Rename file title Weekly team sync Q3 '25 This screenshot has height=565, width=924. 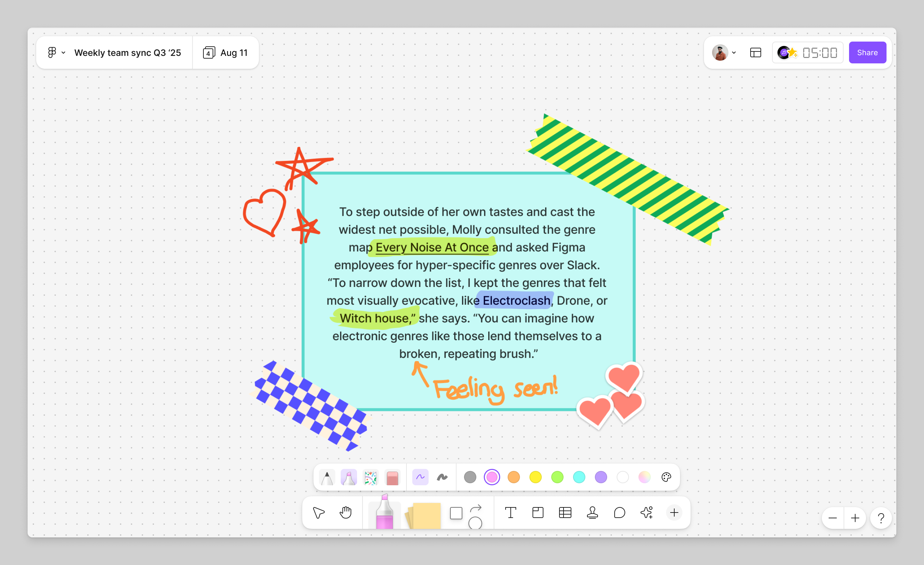[127, 53]
